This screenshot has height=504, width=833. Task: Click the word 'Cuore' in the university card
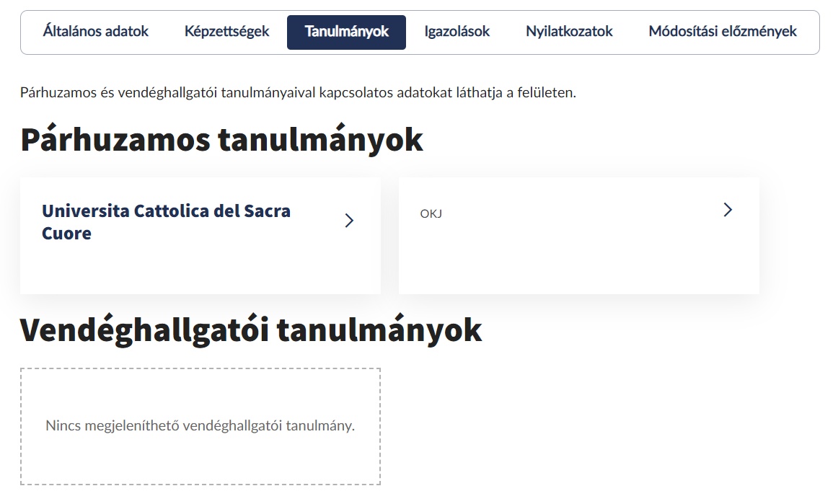(x=66, y=234)
